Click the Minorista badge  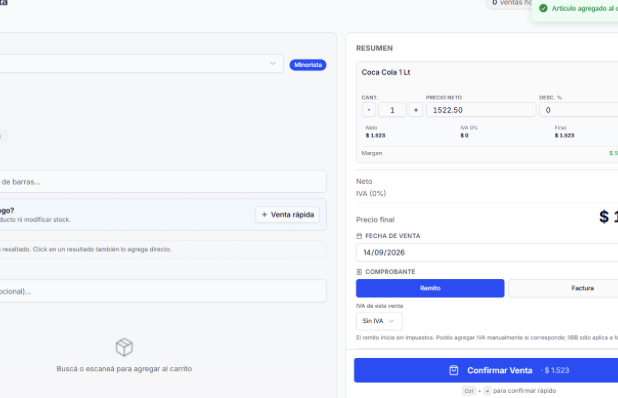pyautogui.click(x=308, y=65)
